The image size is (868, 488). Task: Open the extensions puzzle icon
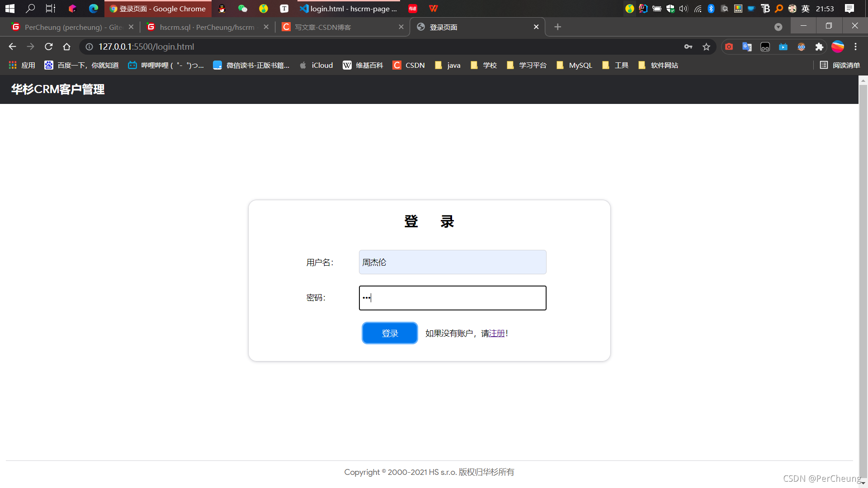click(819, 47)
